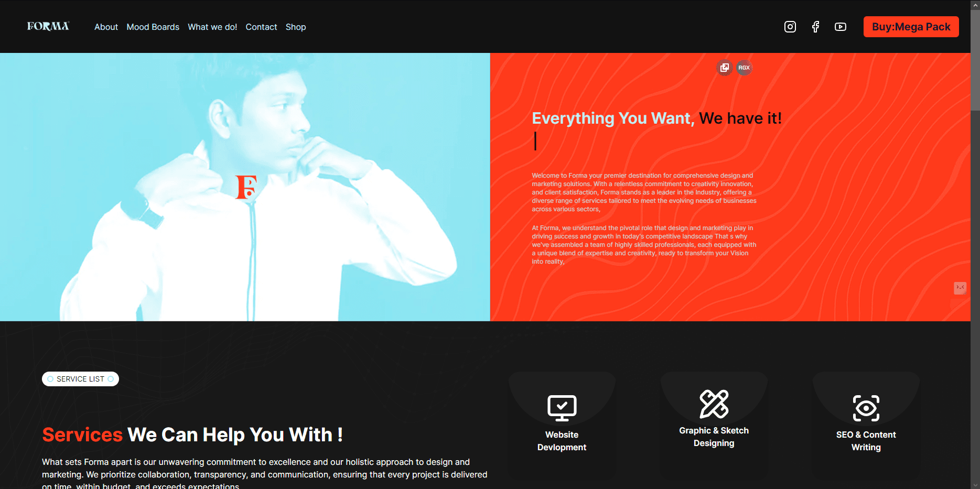Click the small pink widget on hero edge
The width and height of the screenshot is (980, 489).
pos(960,288)
